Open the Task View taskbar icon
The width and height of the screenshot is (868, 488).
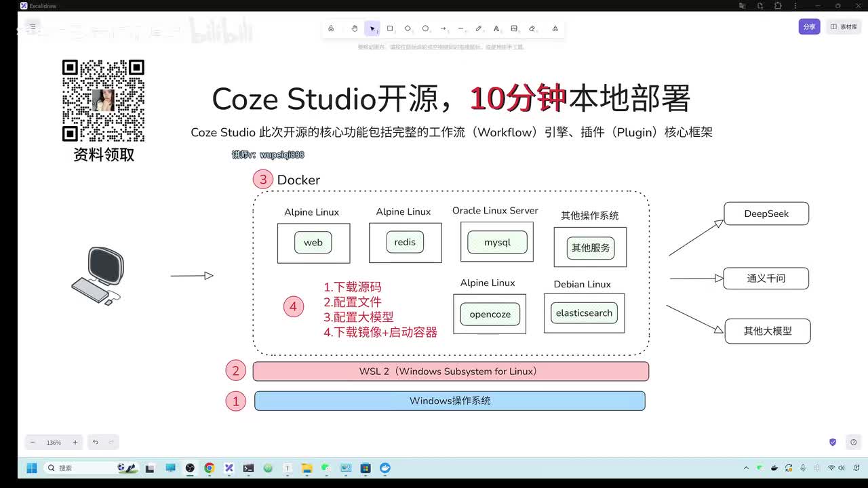point(151,468)
